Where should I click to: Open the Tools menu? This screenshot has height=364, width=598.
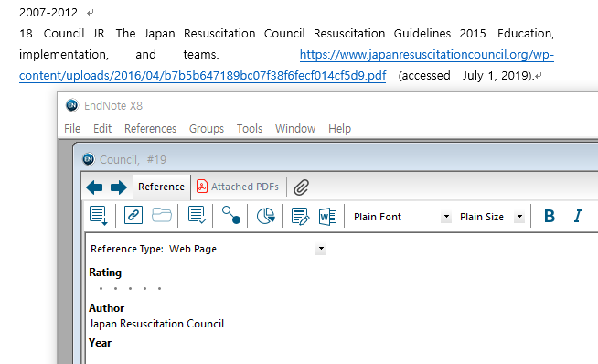(x=250, y=129)
